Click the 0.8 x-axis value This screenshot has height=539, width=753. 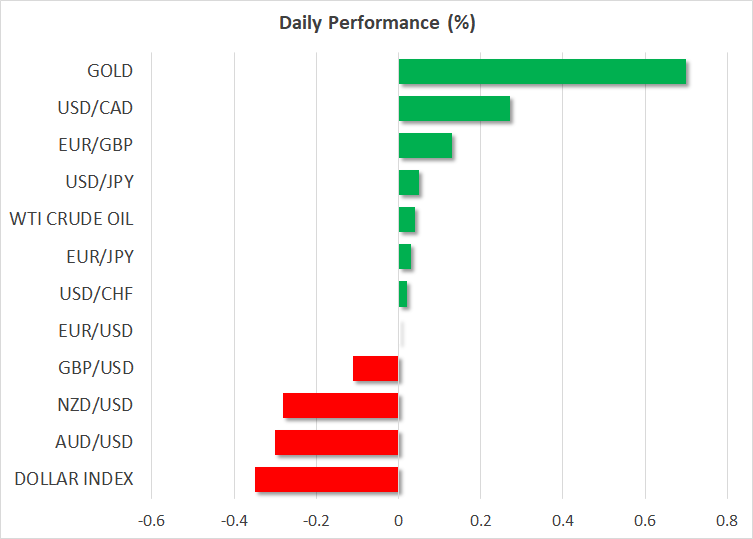point(726,520)
